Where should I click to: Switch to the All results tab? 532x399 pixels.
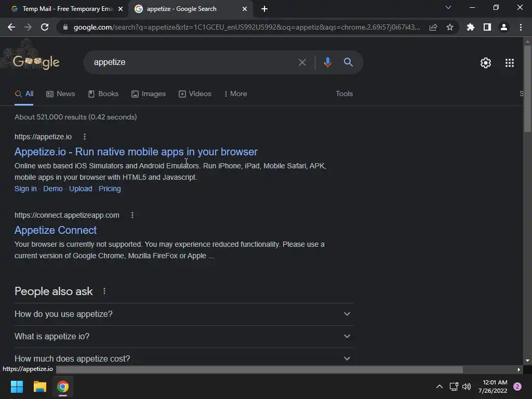coord(24,94)
